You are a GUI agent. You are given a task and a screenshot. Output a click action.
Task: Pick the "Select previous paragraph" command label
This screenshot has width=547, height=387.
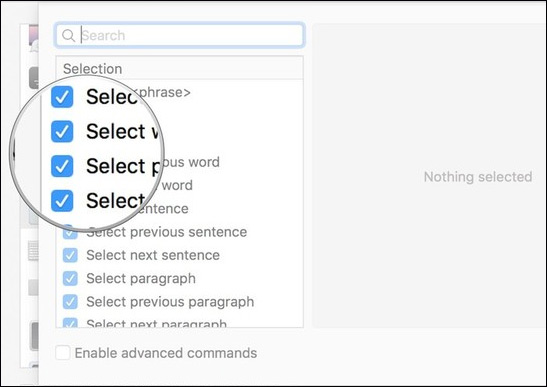tap(170, 302)
